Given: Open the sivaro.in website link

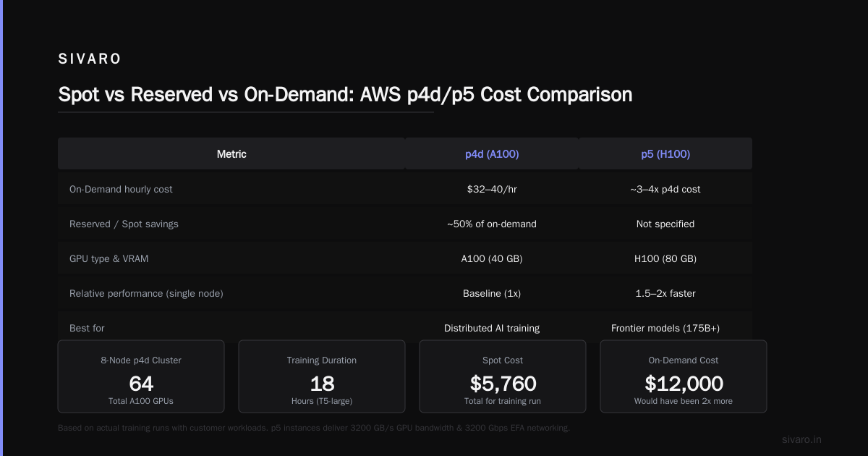Looking at the screenshot, I should (x=802, y=439).
